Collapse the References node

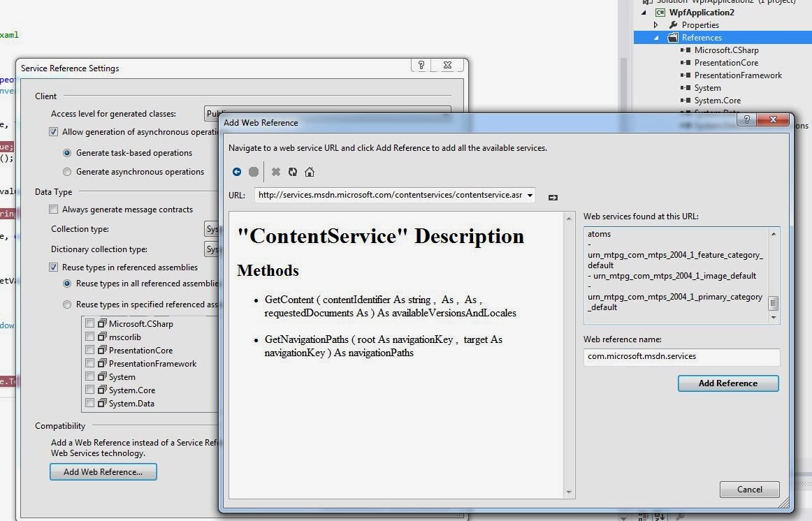click(656, 38)
